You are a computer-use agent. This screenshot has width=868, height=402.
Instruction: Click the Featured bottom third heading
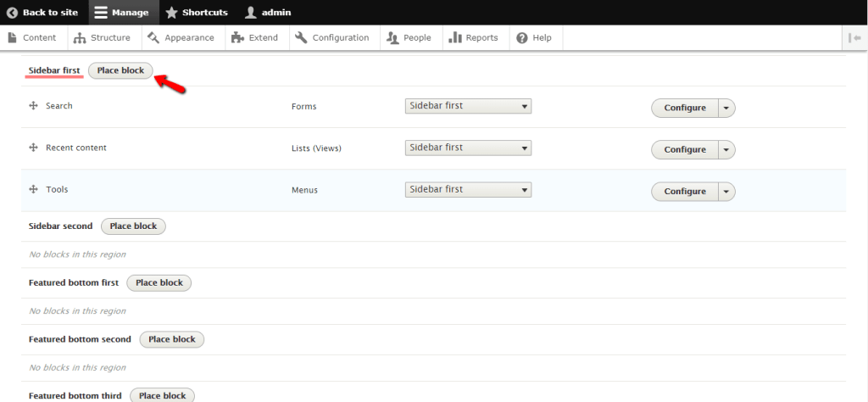pos(75,395)
